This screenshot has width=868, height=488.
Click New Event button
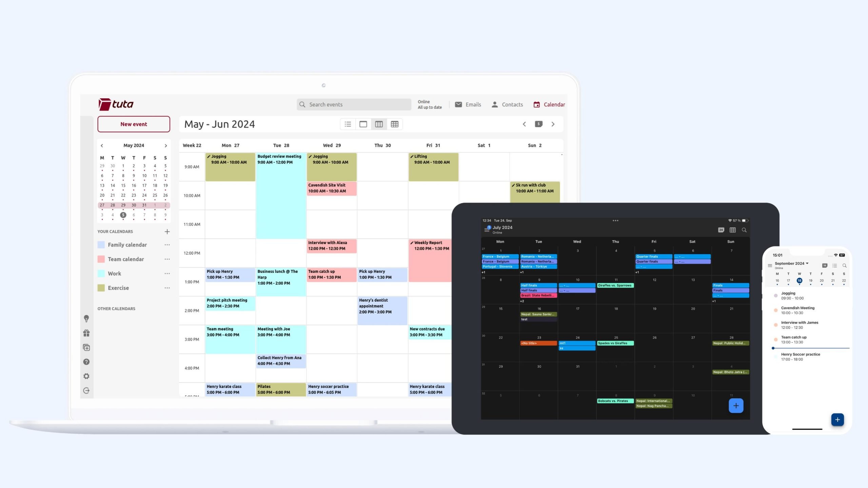[x=134, y=124]
